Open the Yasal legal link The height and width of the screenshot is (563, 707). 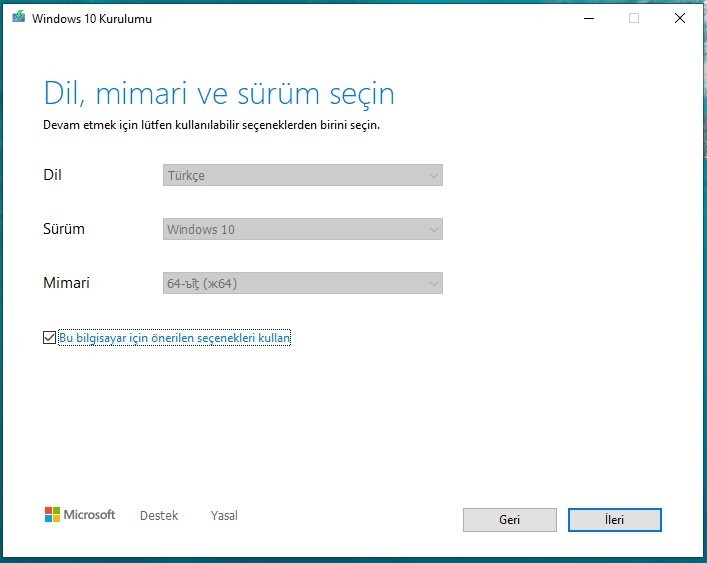(224, 515)
